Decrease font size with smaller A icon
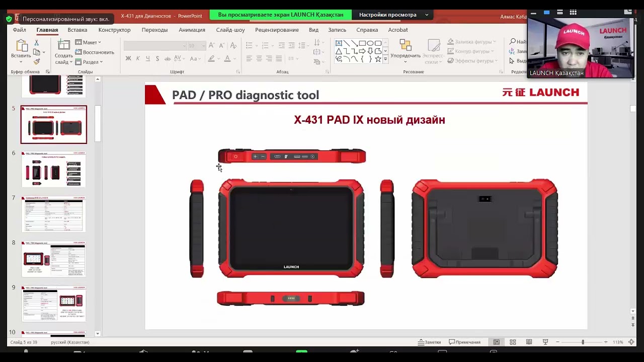The image size is (644, 362). coord(221,46)
